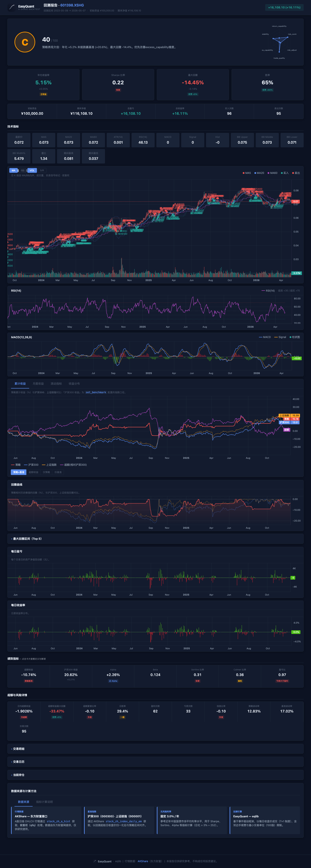Expand the 当前持仓 section

pyautogui.click(x=155, y=775)
